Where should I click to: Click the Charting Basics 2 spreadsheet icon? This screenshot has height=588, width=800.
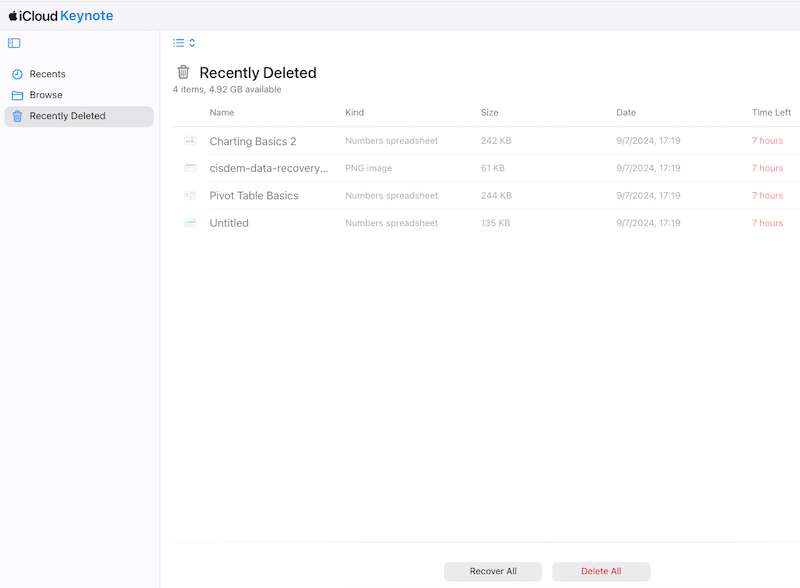(x=190, y=140)
